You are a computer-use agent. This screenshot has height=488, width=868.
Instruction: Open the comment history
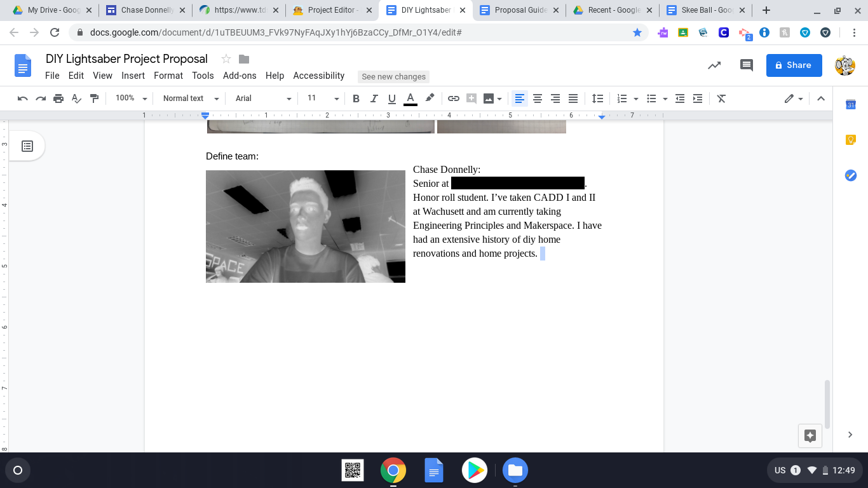[747, 65]
